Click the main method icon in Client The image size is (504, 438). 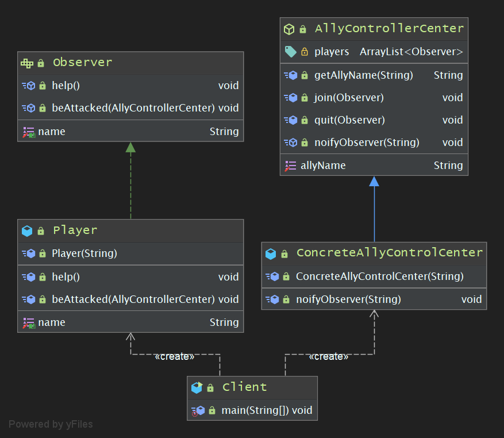tap(198, 410)
